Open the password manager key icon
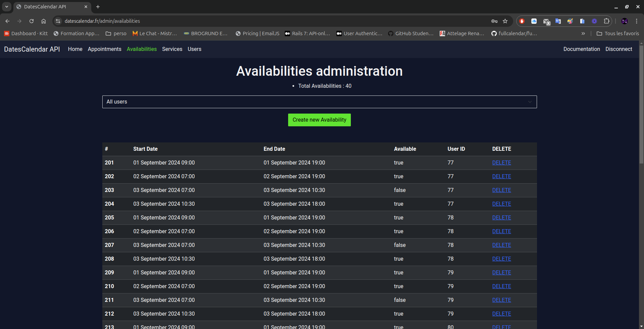 494,21
